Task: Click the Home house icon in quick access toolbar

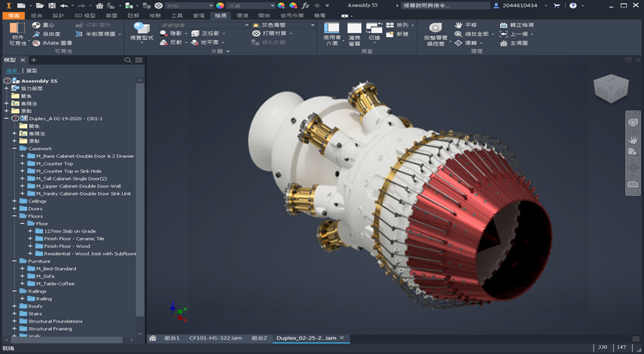Action: click(99, 5)
